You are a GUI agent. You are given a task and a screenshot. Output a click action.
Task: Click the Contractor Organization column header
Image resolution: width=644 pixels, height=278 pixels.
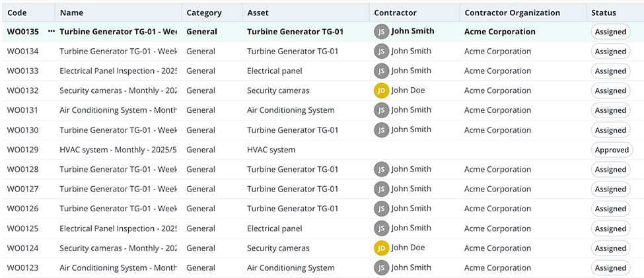click(x=512, y=13)
